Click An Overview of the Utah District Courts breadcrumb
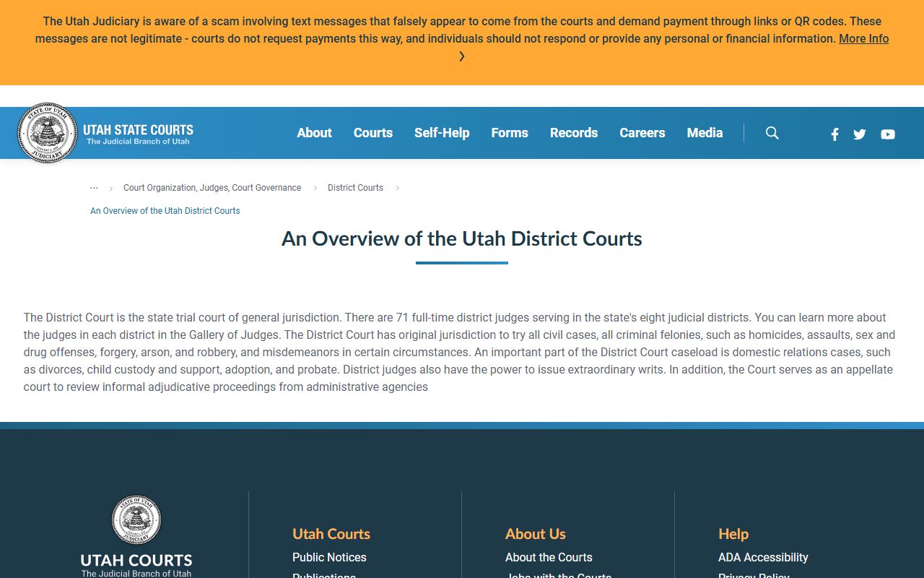 click(x=165, y=211)
